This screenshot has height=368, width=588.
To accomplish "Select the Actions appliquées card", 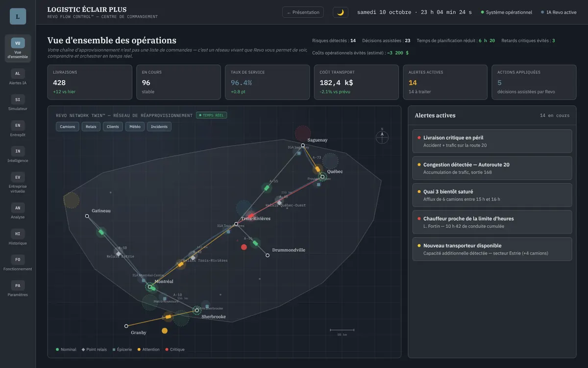I will coord(534,82).
